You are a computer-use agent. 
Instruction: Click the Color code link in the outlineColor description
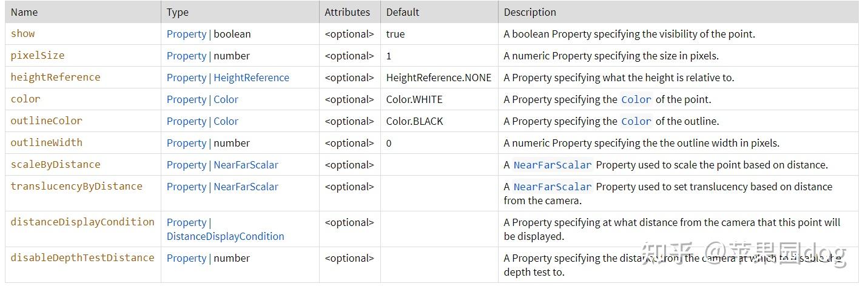pyautogui.click(x=636, y=121)
